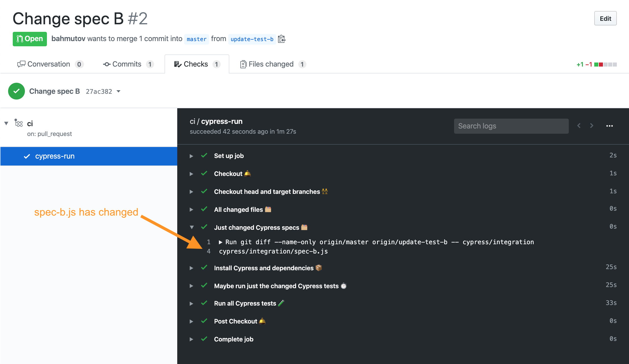Go to next search result arrow
The width and height of the screenshot is (629, 364).
[x=592, y=126]
